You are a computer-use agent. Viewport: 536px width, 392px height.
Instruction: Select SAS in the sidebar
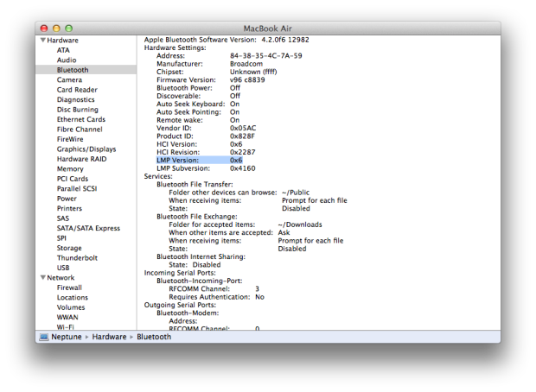pyautogui.click(x=63, y=218)
